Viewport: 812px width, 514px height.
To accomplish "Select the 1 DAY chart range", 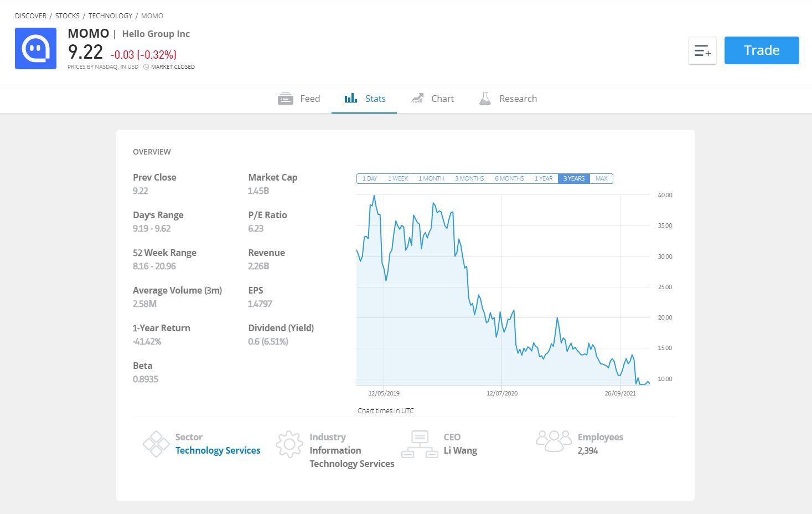I will point(370,178).
